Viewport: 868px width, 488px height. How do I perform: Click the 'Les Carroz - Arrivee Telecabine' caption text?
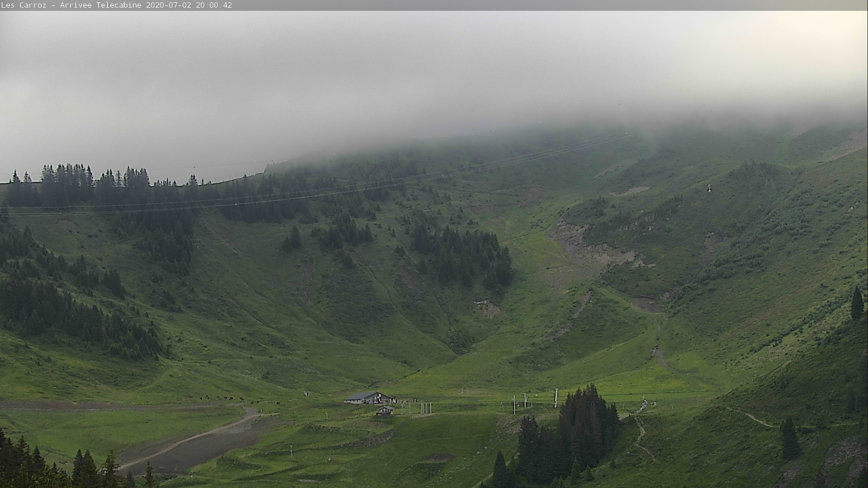(72, 5)
